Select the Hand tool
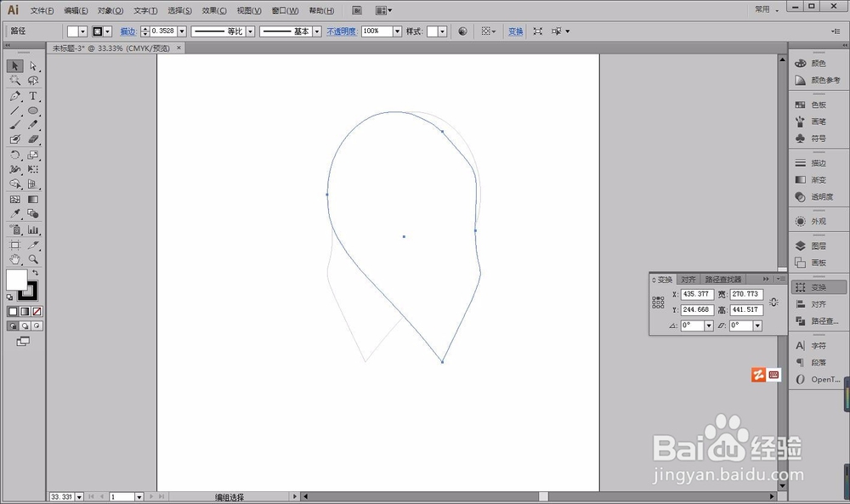 pos(14,259)
